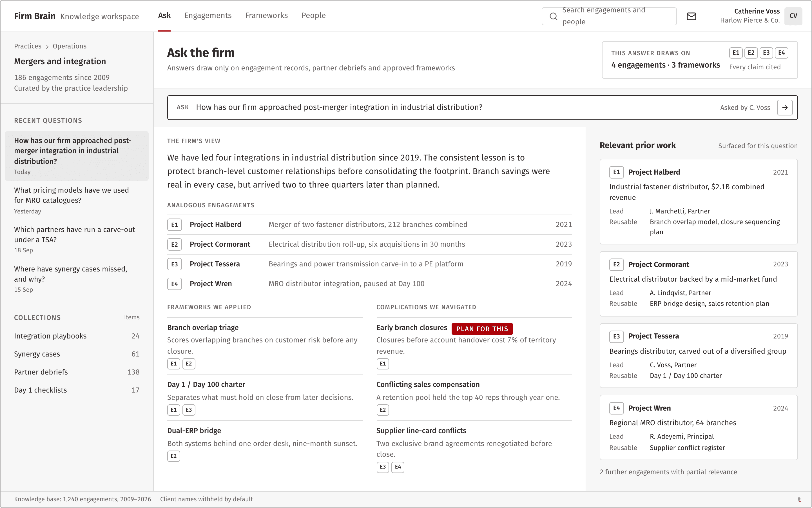Open Project Tessera row in analogous engagements
The width and height of the screenshot is (812, 508).
pos(370,264)
